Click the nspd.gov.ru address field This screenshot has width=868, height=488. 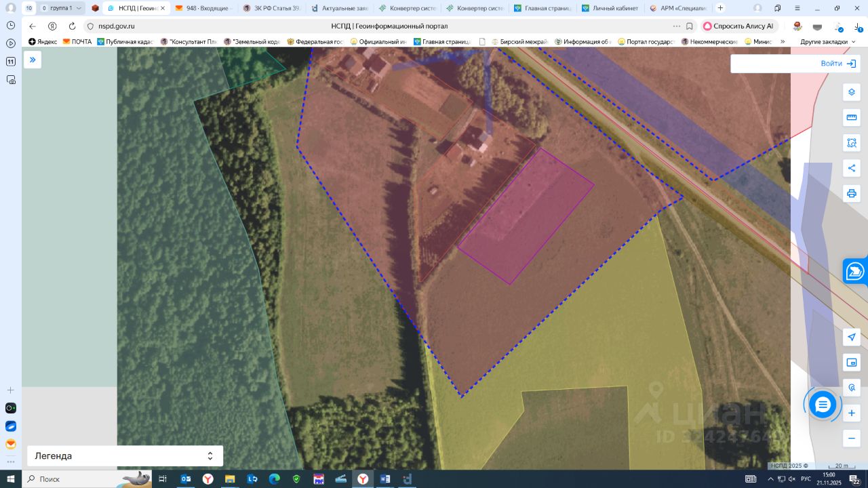tap(117, 26)
